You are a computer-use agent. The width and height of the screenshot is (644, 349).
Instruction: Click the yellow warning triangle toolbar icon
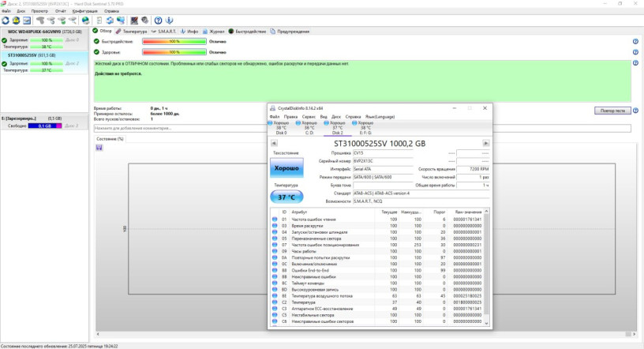point(16,21)
